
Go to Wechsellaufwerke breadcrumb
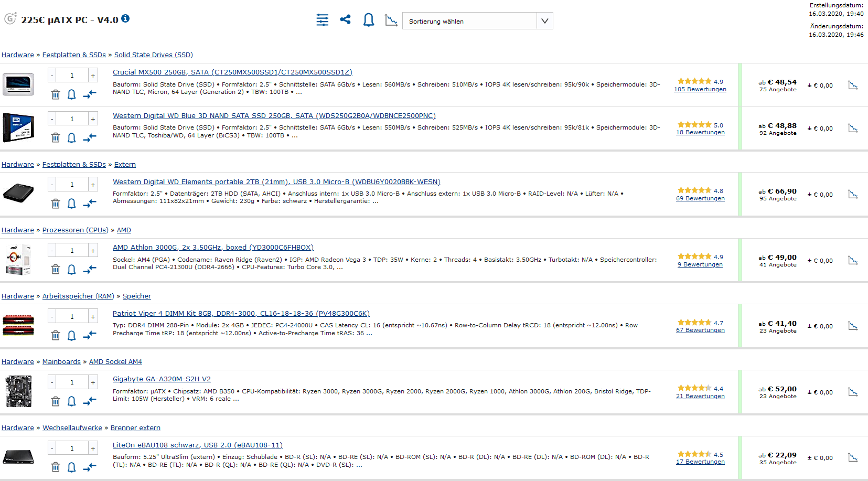coord(72,428)
